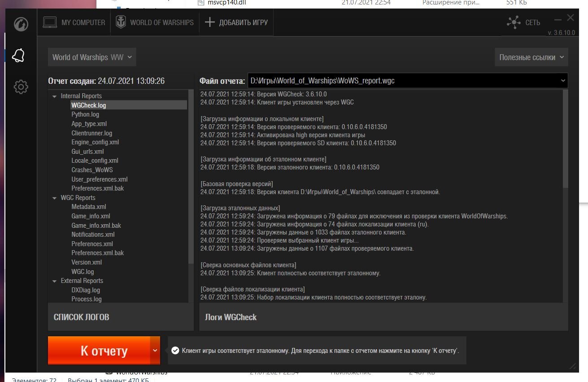This screenshot has width=588, height=382.
Task: Close the Wargaming Game Center window
Action: [571, 18]
